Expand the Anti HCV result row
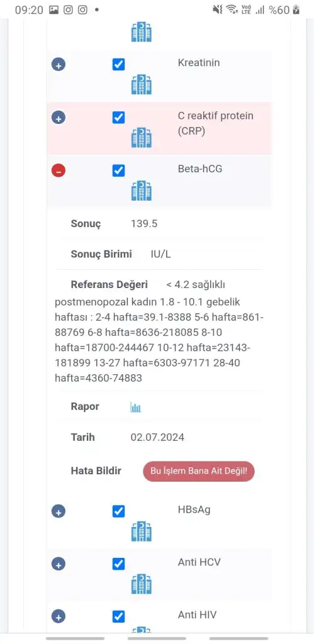 click(59, 564)
